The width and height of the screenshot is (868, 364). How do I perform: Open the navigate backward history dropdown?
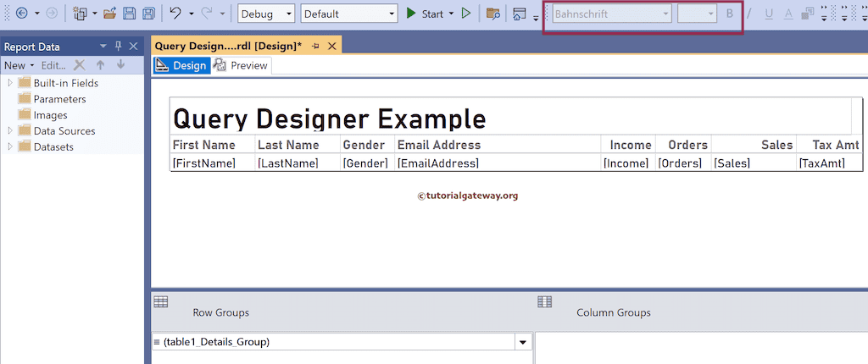[x=36, y=14]
